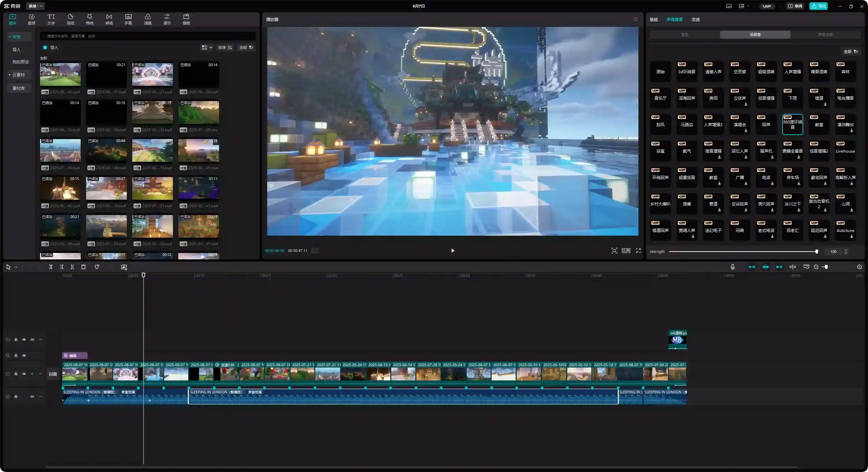
Task: Click the 导出 export button
Action: tap(818, 6)
